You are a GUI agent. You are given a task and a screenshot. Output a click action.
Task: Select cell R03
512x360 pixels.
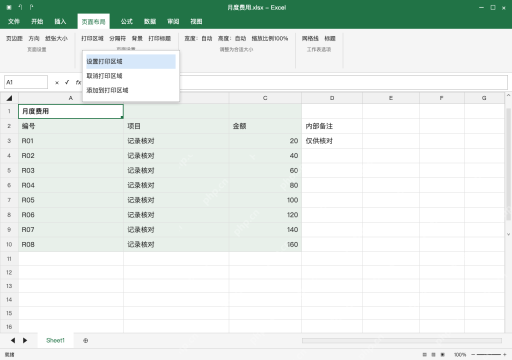coord(71,170)
